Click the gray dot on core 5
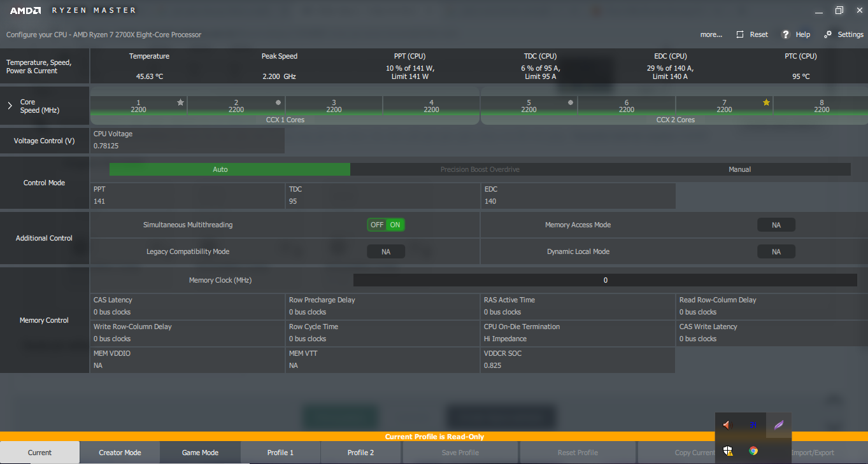868x464 pixels. click(570, 102)
